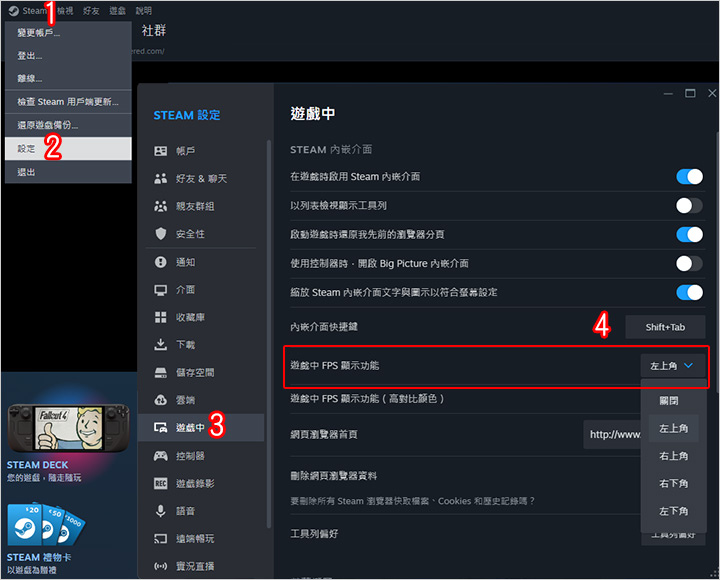Select the 語音 microphone icon
The height and width of the screenshot is (580, 720).
pos(161,511)
